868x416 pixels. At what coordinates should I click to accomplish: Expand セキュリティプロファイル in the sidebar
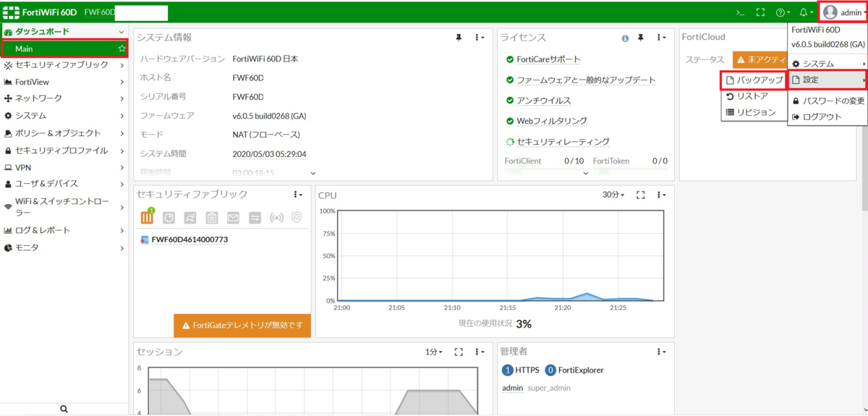64,150
